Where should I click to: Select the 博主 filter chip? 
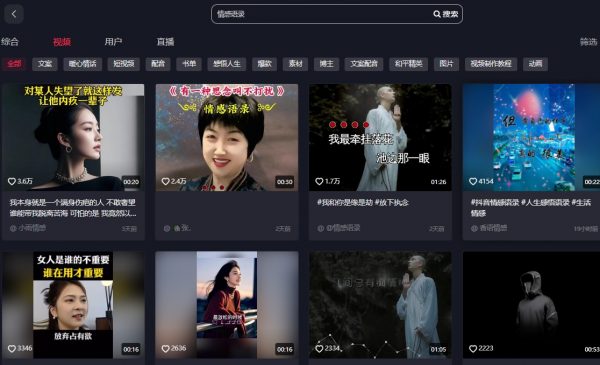(x=326, y=64)
